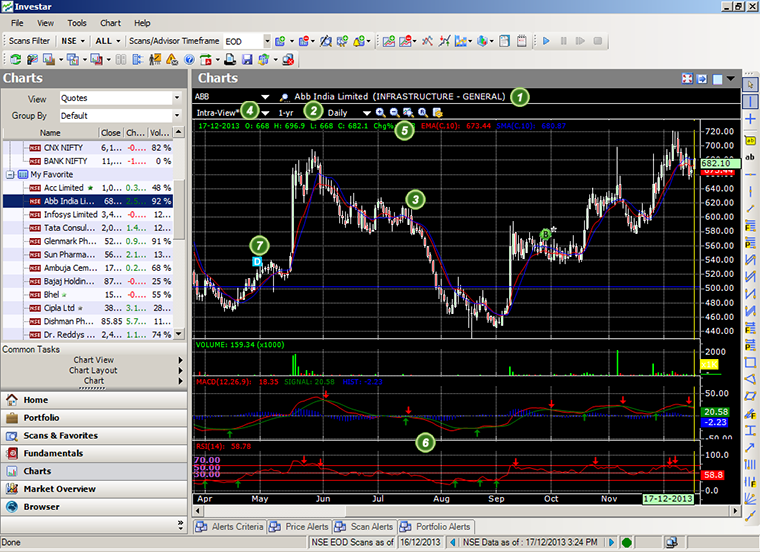Open the File menu
This screenshot has height=552, width=760.
coord(17,23)
